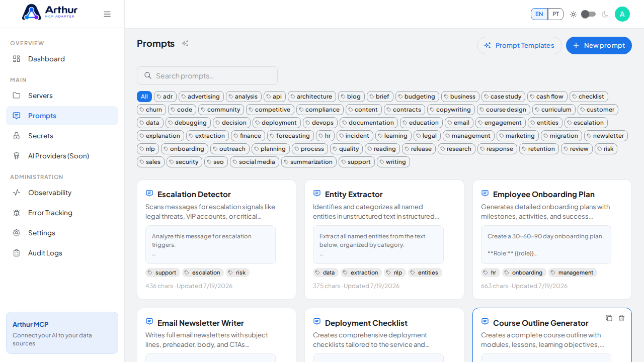Toggle the dark mode switch
This screenshot has width=644, height=362.
[589, 14]
